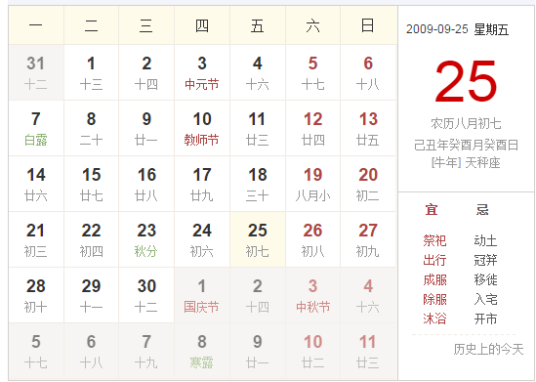Select September 21 (初三) date cell
This screenshot has width=536, height=382.
coord(36,239)
